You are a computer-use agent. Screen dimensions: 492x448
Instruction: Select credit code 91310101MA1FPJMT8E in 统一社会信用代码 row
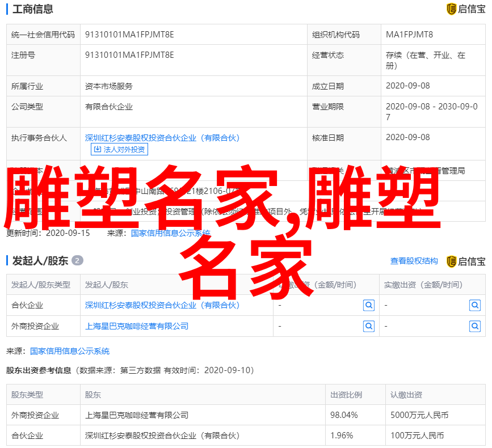129,35
